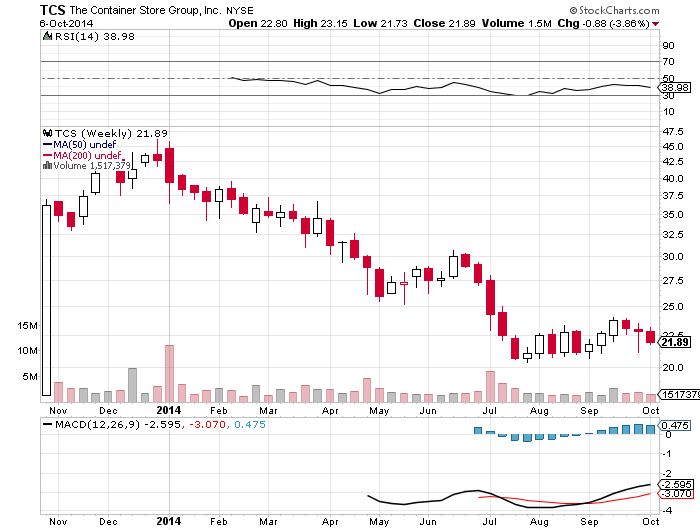Click the Oct label under MACD panel
The image size is (700, 530).
coord(651,522)
